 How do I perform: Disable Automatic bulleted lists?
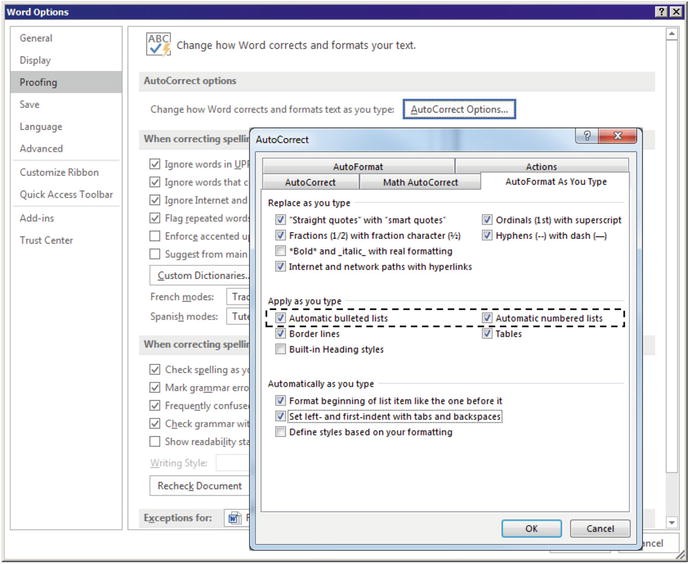coord(280,318)
